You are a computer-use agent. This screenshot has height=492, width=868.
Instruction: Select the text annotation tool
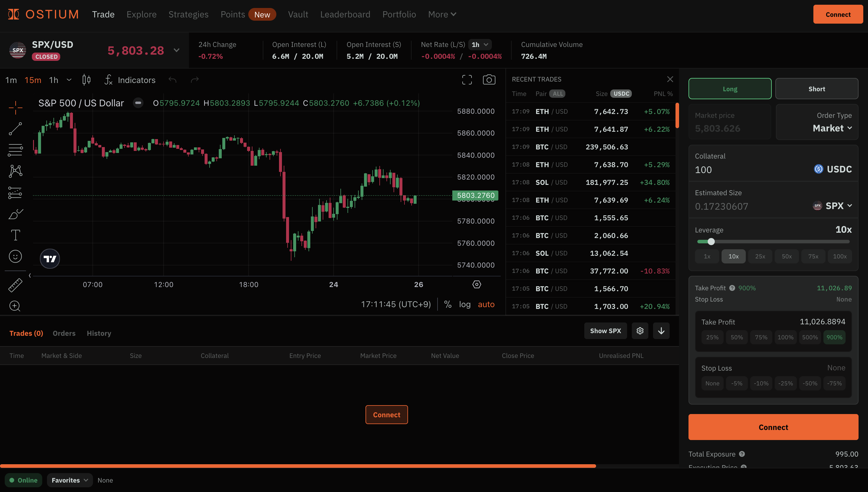click(x=15, y=235)
